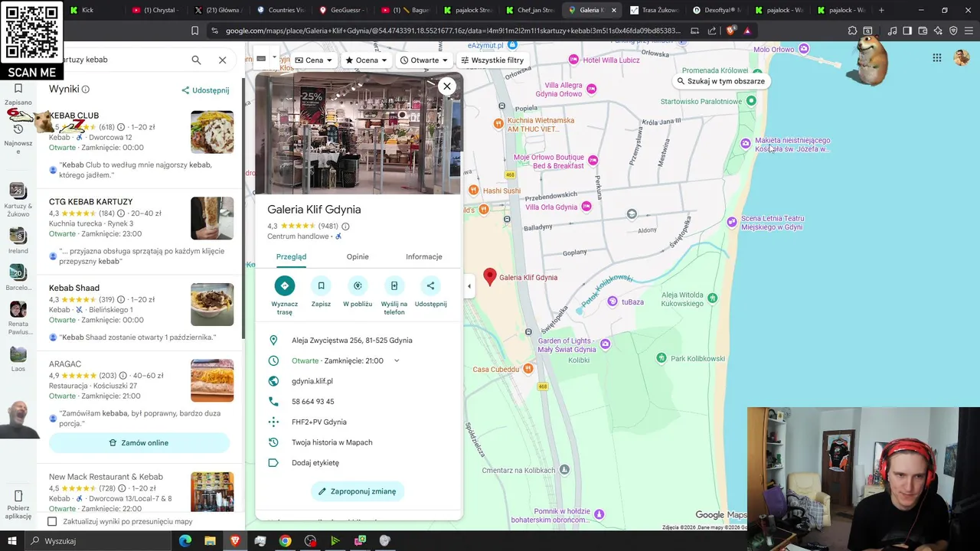This screenshot has width=980, height=551.
Task: Click Szukaj w tym obszarze button
Action: click(x=720, y=81)
